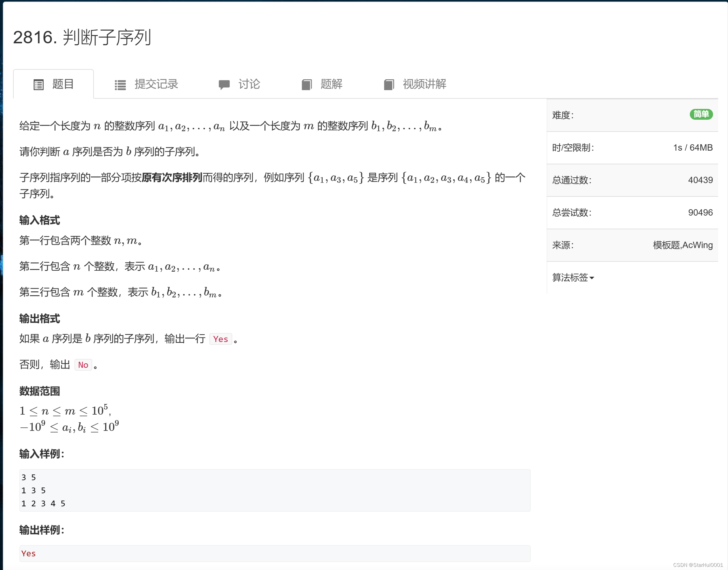The height and width of the screenshot is (570, 728).
Task: Go to the 视频讲解 tab
Action: click(x=424, y=84)
